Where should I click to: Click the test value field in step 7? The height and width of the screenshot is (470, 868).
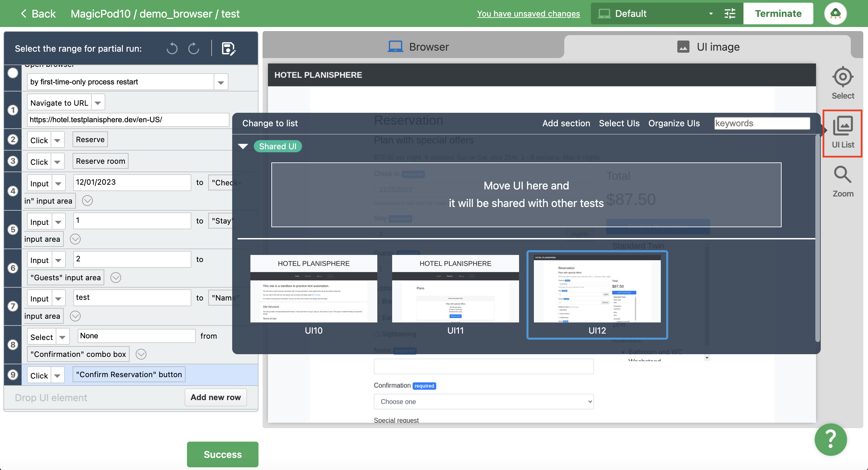click(x=132, y=297)
